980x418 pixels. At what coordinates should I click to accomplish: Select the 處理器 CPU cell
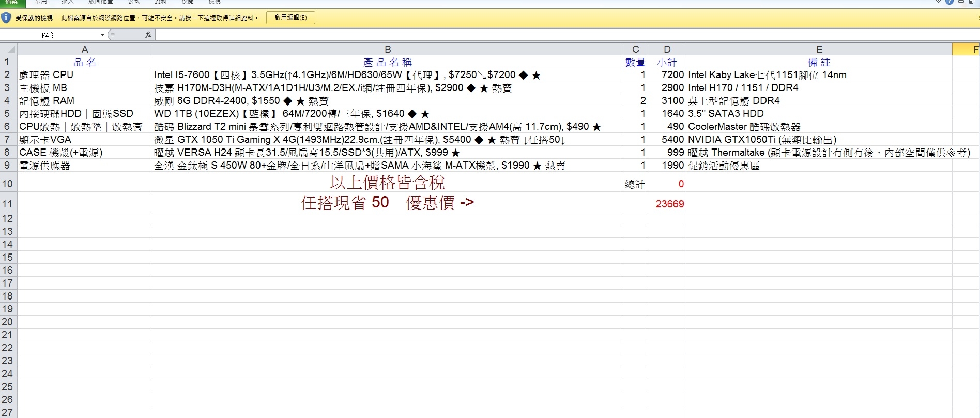coord(85,75)
